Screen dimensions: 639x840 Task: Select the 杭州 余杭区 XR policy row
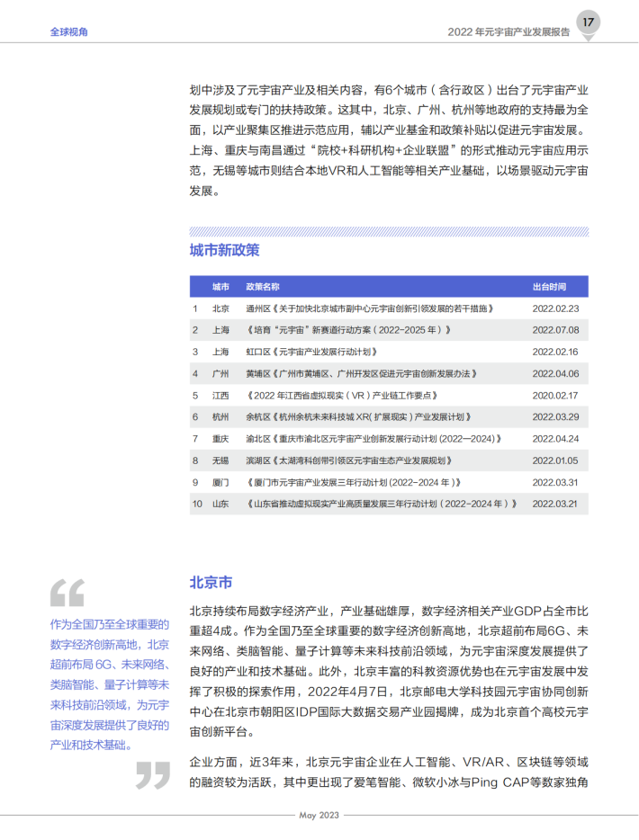pyautogui.click(x=389, y=416)
